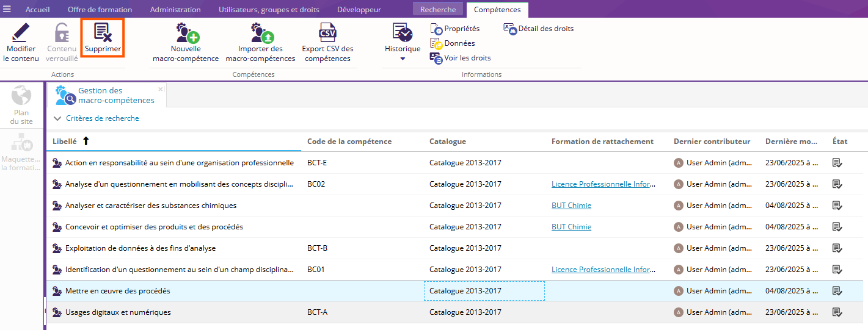Open the Administration ribbon tab
This screenshot has height=330, width=868.
175,10
